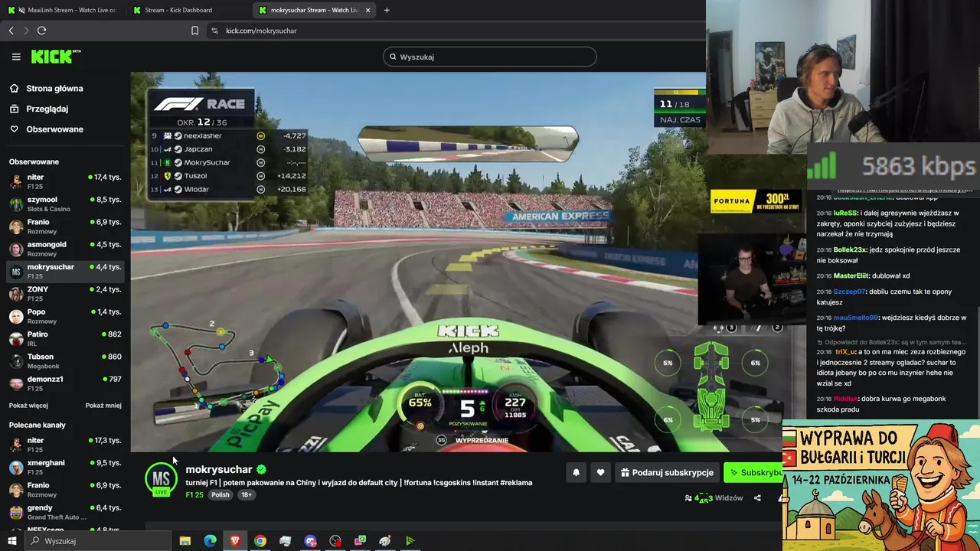Click the bookmark icon in address bar
Screen dimensions: 980x551
coord(194,31)
